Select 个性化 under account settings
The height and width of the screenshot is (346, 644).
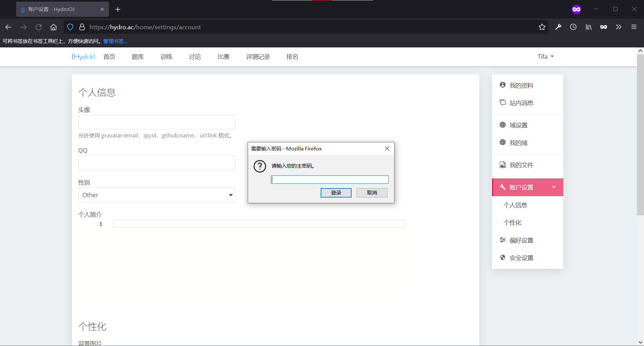[528, 222]
